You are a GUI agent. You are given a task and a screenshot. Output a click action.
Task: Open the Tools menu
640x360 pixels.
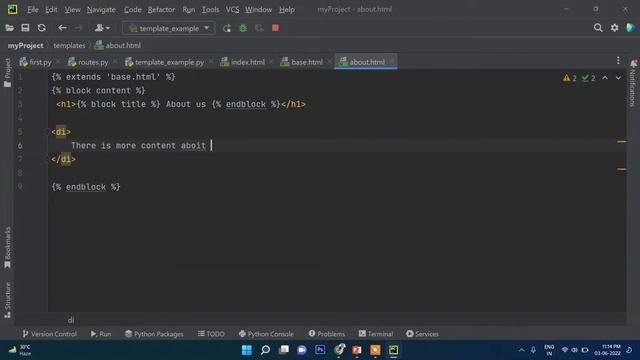[211, 9]
